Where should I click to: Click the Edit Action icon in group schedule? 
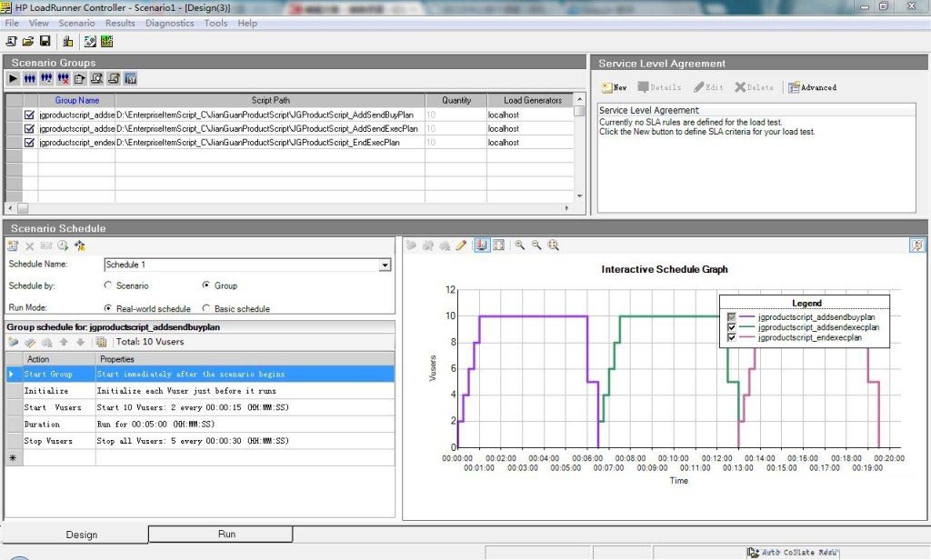30,342
